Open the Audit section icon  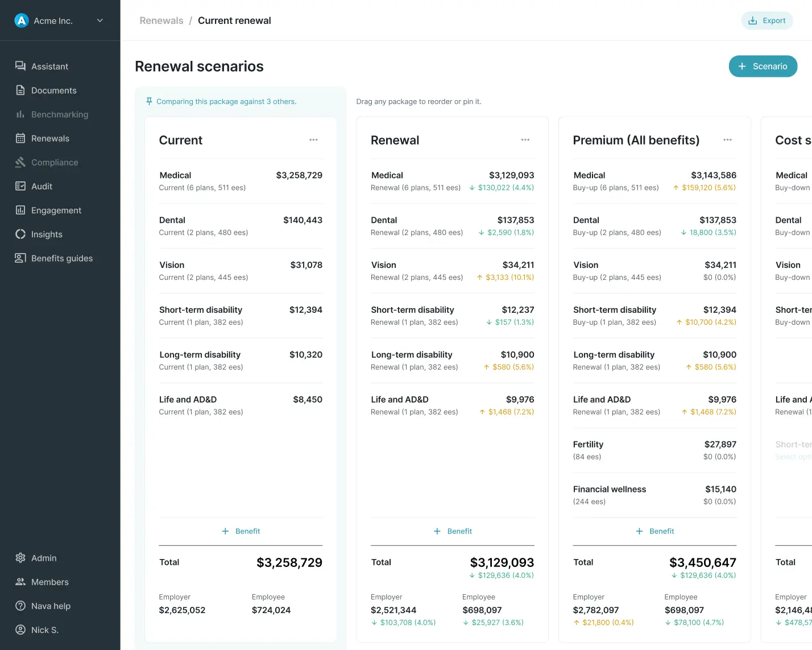tap(20, 186)
